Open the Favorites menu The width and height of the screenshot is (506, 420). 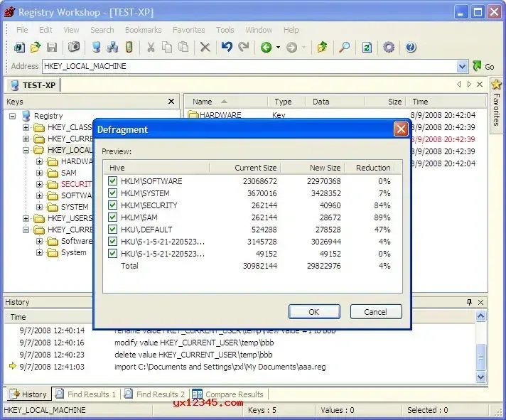(x=189, y=30)
